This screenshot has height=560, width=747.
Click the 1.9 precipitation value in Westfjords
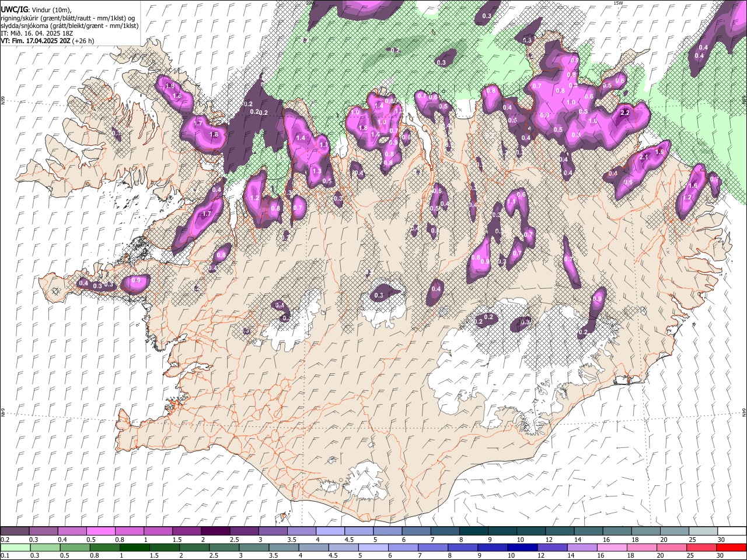[x=170, y=86]
